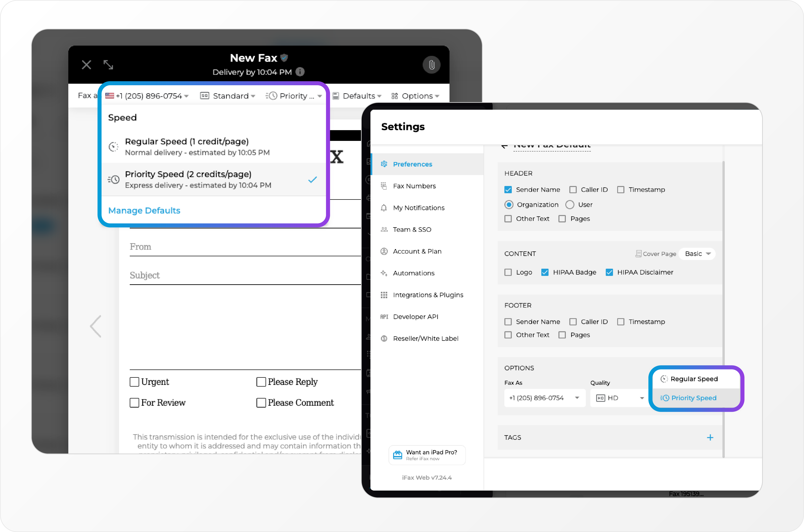Click the expand arrows icon in header

[x=108, y=64]
